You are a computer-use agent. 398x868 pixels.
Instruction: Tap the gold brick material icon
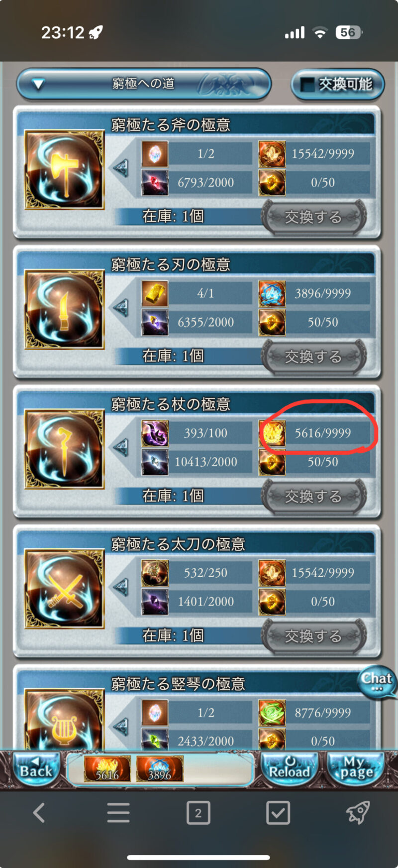155,293
